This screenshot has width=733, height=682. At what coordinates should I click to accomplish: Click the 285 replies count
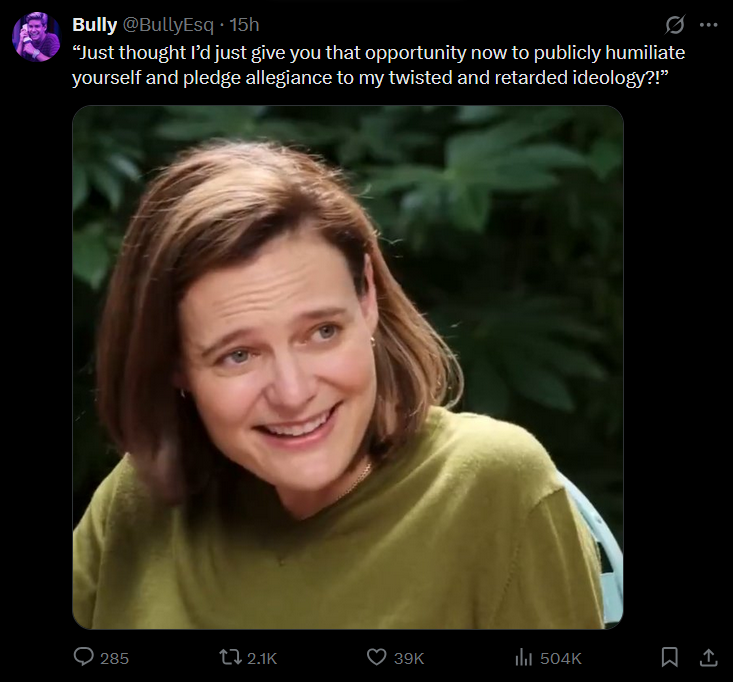115,658
